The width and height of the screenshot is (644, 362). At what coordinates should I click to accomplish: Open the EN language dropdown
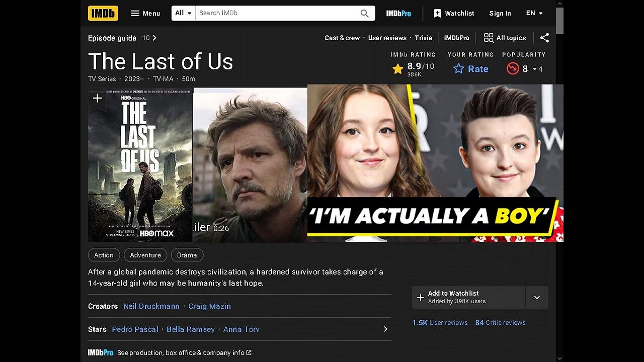point(534,13)
